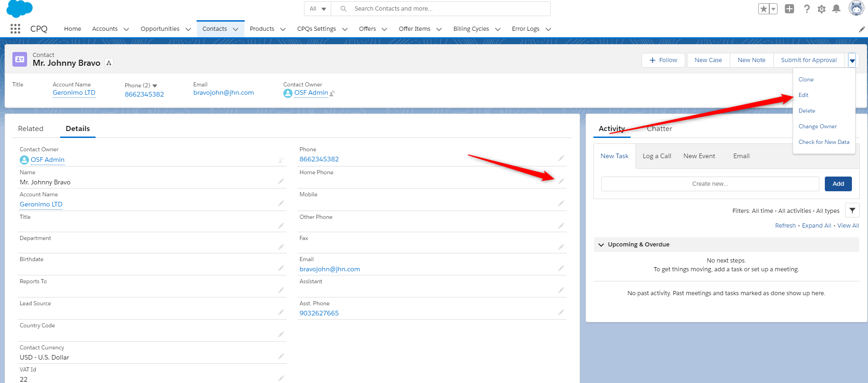Image resolution: width=868 pixels, height=383 pixels.
Task: Edit the Department field pencil icon
Action: click(x=281, y=247)
